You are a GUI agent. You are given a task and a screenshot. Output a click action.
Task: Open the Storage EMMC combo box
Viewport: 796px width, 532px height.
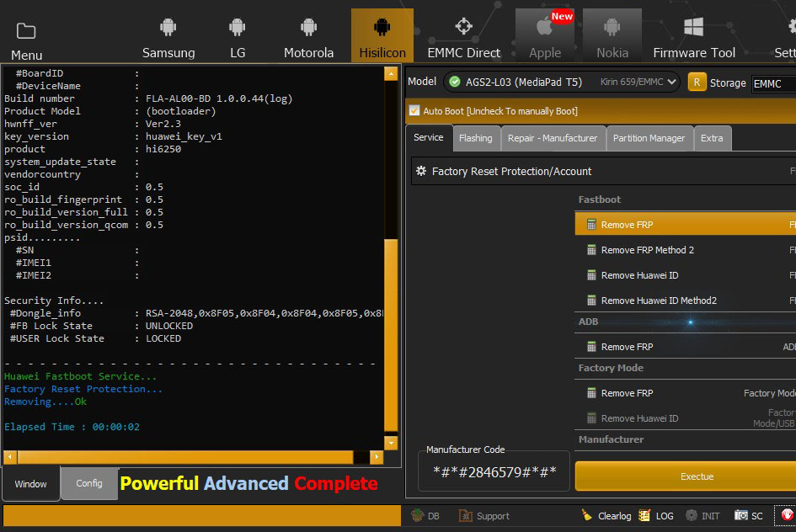[x=773, y=83]
